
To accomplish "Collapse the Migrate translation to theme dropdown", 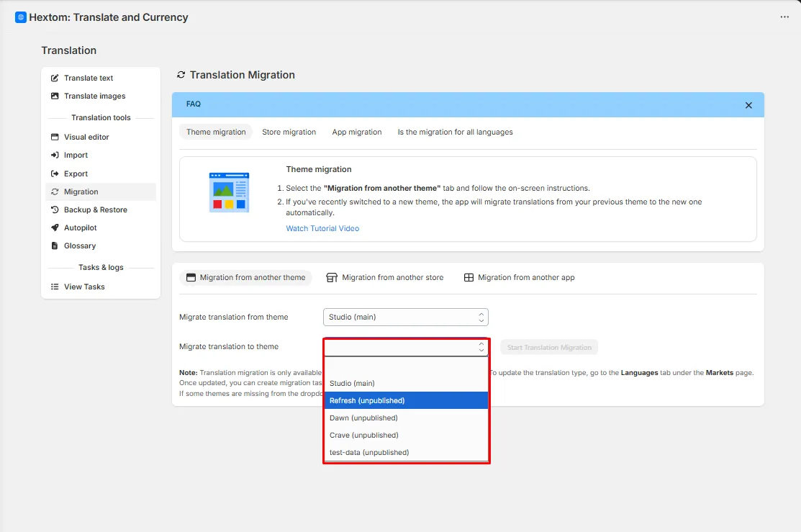I will 406,348.
